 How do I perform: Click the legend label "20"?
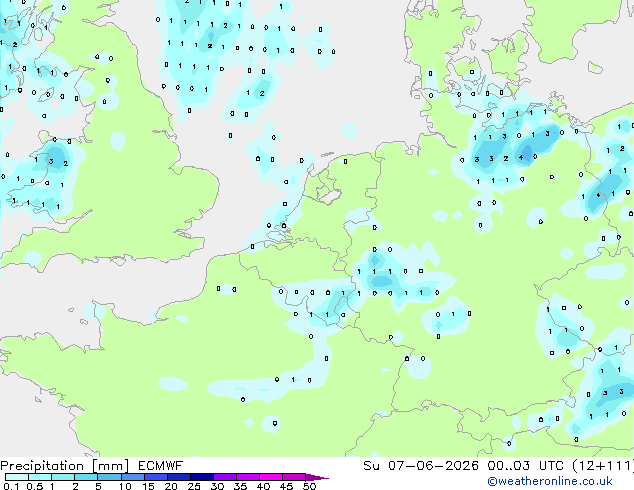171,486
